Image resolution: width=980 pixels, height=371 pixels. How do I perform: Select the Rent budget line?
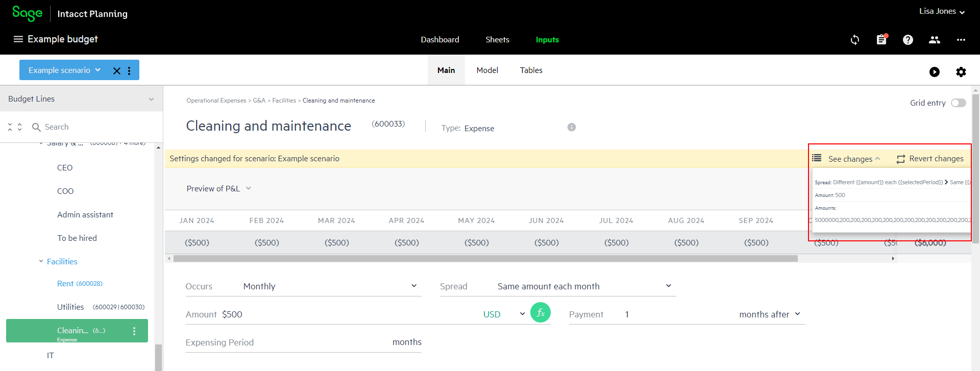[80, 284]
